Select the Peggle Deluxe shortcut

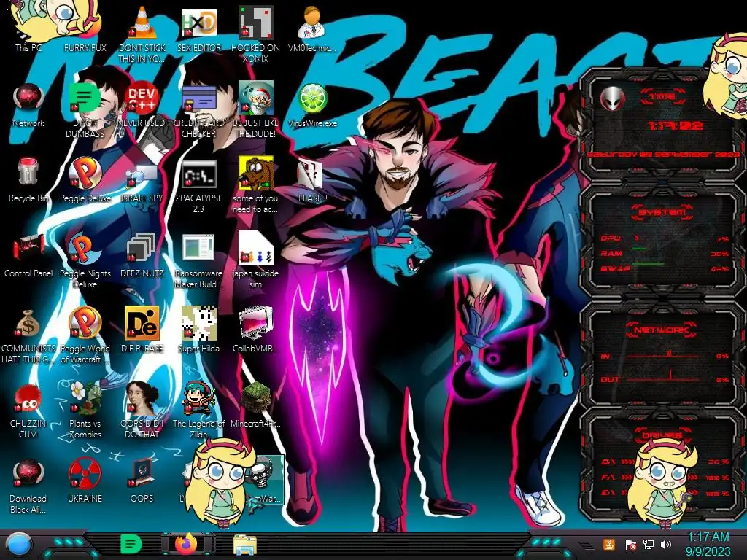click(85, 180)
